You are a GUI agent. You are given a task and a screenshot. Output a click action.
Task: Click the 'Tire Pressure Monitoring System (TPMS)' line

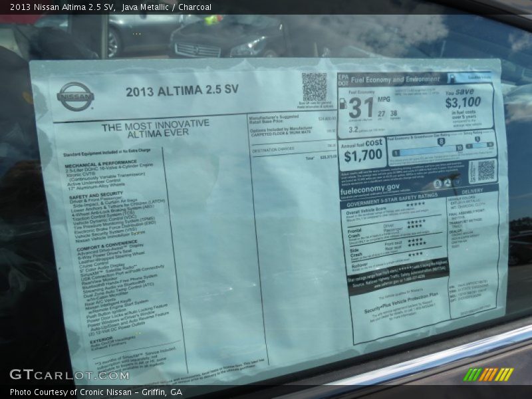tap(114, 223)
